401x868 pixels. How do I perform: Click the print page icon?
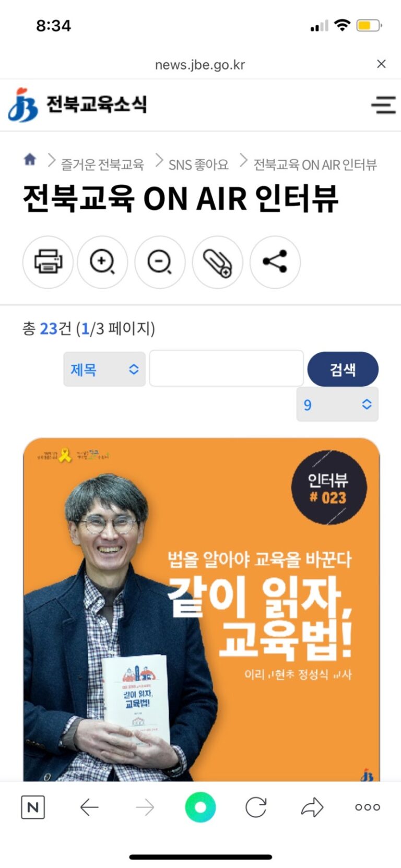48,262
